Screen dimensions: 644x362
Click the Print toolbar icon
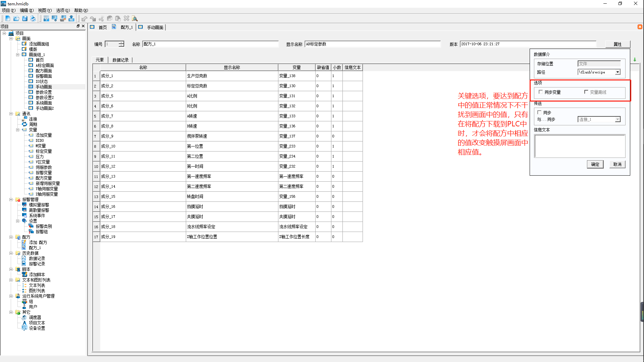tap(33, 18)
